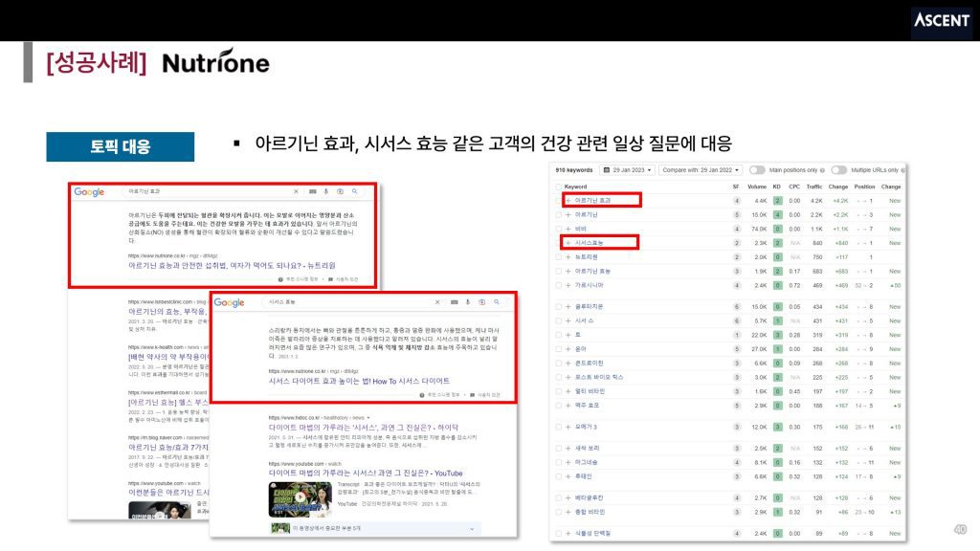Image resolution: width=980 pixels, height=551 pixels.
Task: Click info icon next to Main positions only
Action: click(x=822, y=170)
